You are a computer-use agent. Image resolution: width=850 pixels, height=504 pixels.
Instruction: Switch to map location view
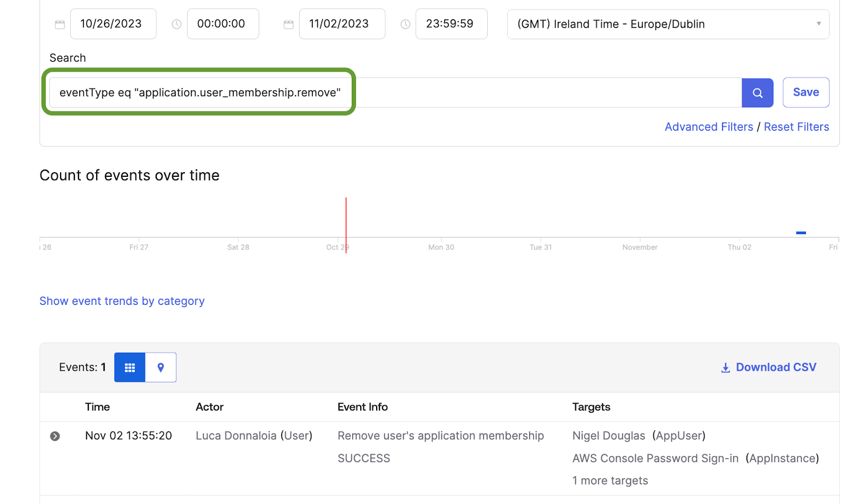pos(160,368)
